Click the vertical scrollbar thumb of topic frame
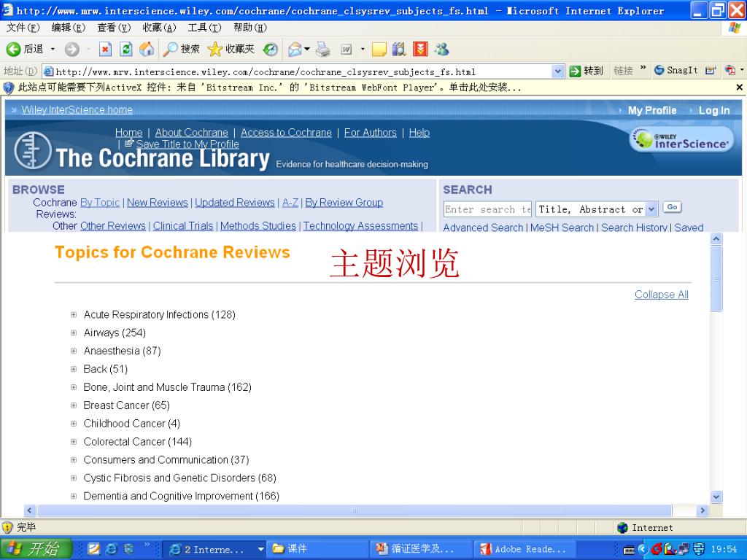 click(716, 279)
